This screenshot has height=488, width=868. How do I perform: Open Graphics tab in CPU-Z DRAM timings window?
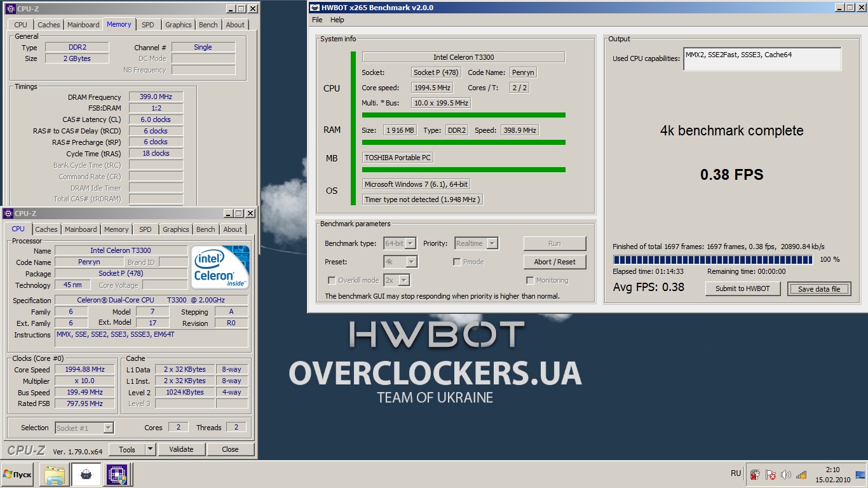pos(178,25)
